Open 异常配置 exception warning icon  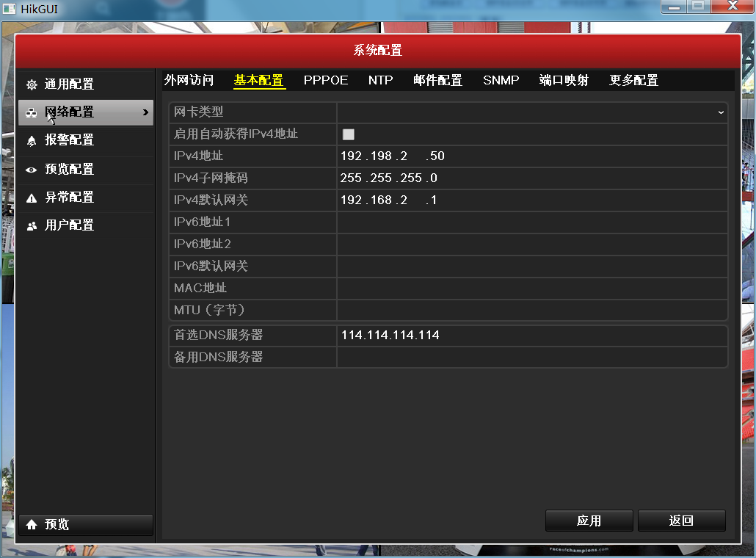(x=32, y=197)
